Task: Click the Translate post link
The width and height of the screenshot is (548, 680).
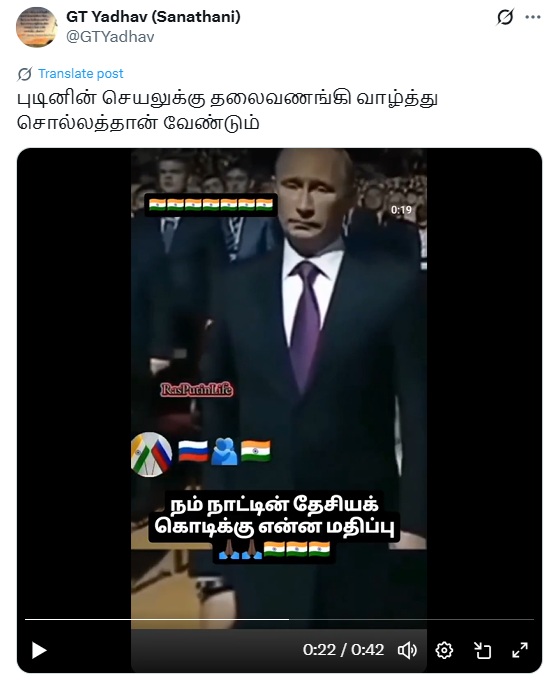Action: pos(81,74)
